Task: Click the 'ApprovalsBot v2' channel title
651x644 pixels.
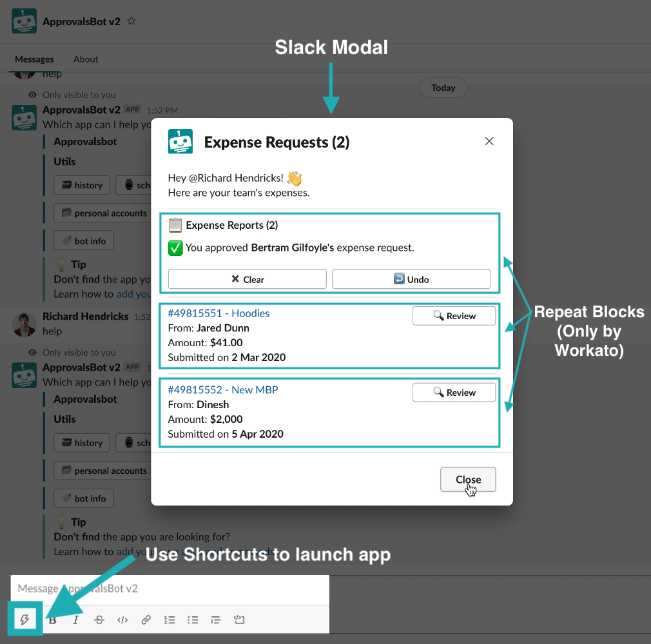Action: 81,21
